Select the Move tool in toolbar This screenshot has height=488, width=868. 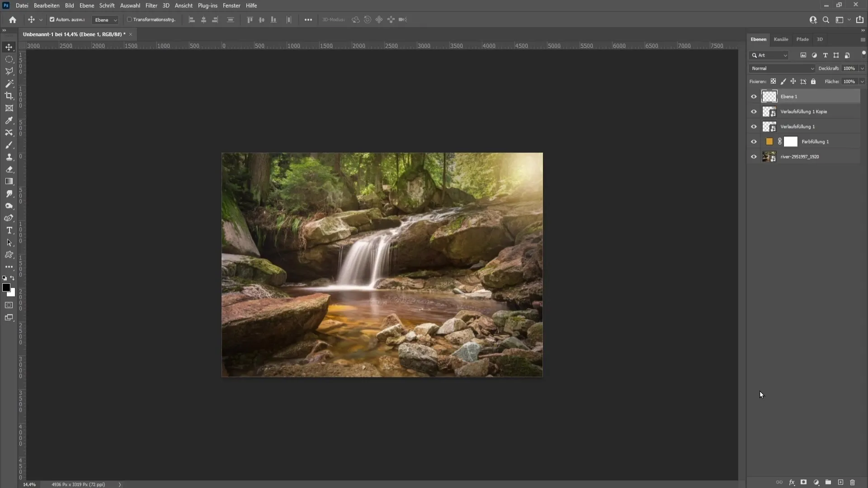point(9,47)
